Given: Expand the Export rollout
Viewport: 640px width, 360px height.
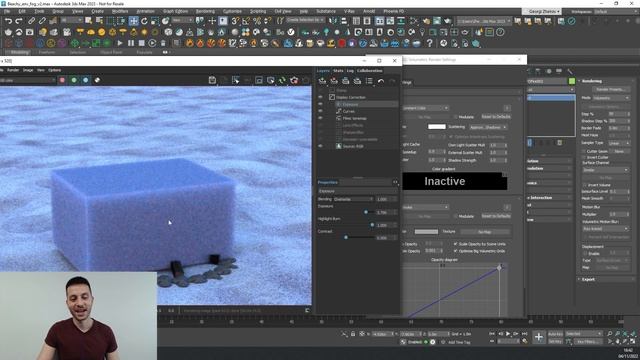Looking at the screenshot, I should 588,279.
